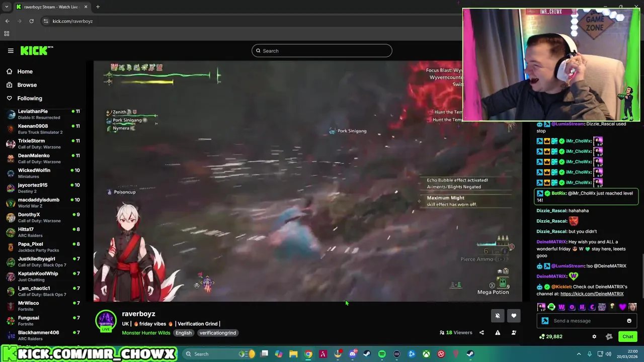The height and width of the screenshot is (362, 644).
Task: Open WickedWolfin channel from sidebar
Action: (x=43, y=173)
